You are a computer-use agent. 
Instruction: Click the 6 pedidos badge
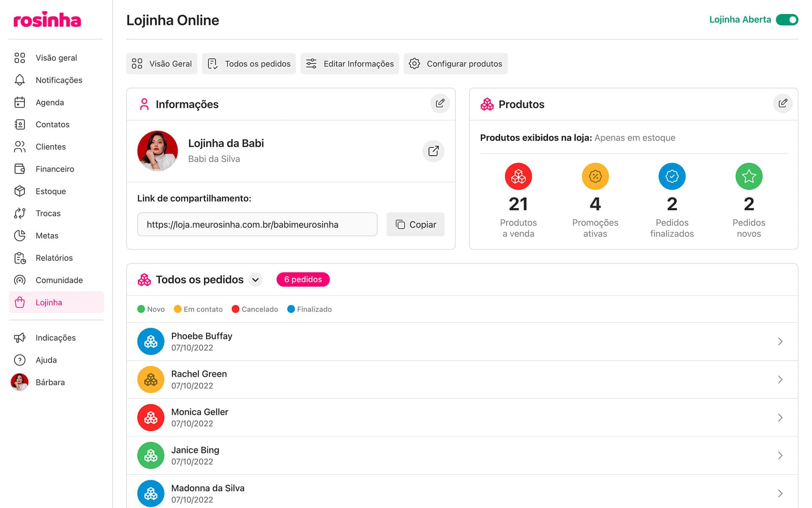pos(303,279)
